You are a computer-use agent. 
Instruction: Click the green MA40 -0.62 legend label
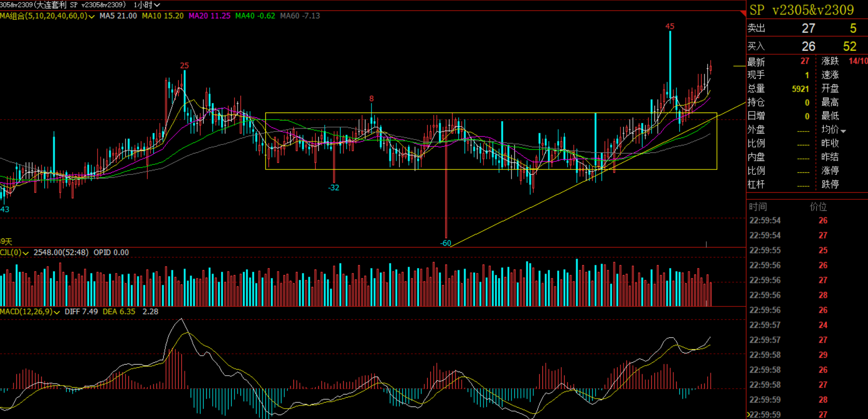[255, 16]
